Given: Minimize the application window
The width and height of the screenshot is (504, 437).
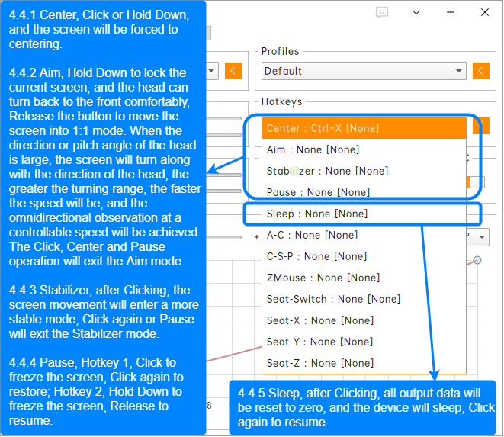Looking at the screenshot, I should click(450, 13).
